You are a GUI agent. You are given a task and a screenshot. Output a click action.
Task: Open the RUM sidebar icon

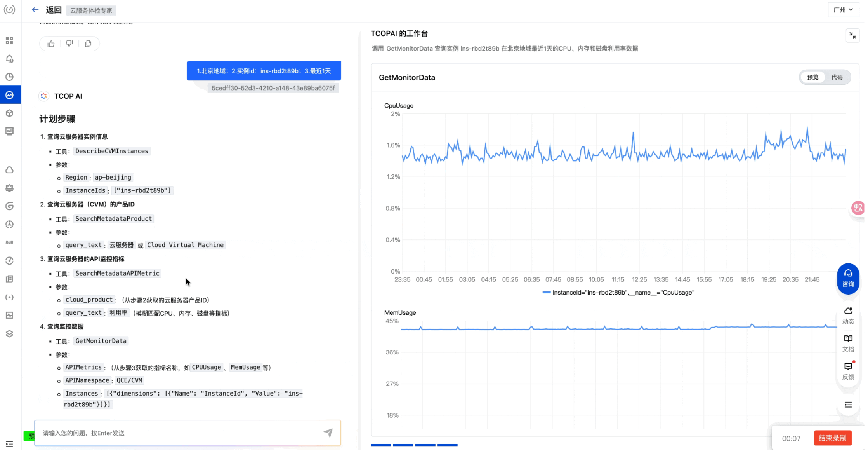point(9,242)
